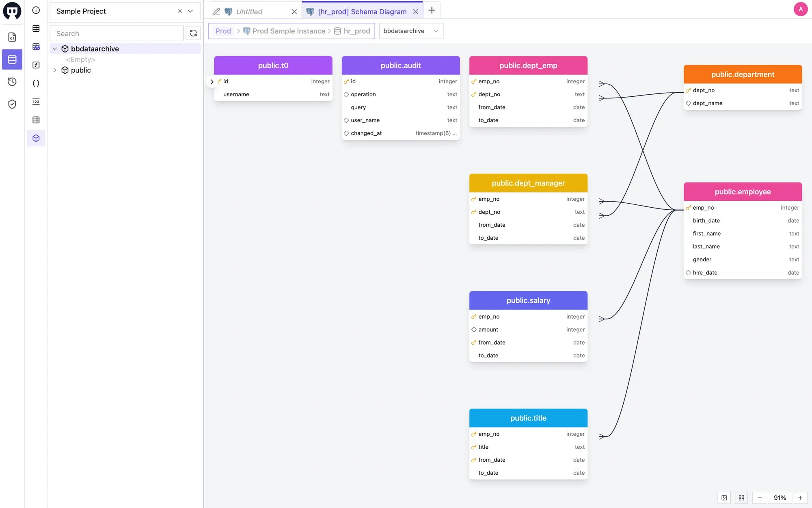Select the public.salary table header
812x508 pixels.
pyautogui.click(x=528, y=300)
